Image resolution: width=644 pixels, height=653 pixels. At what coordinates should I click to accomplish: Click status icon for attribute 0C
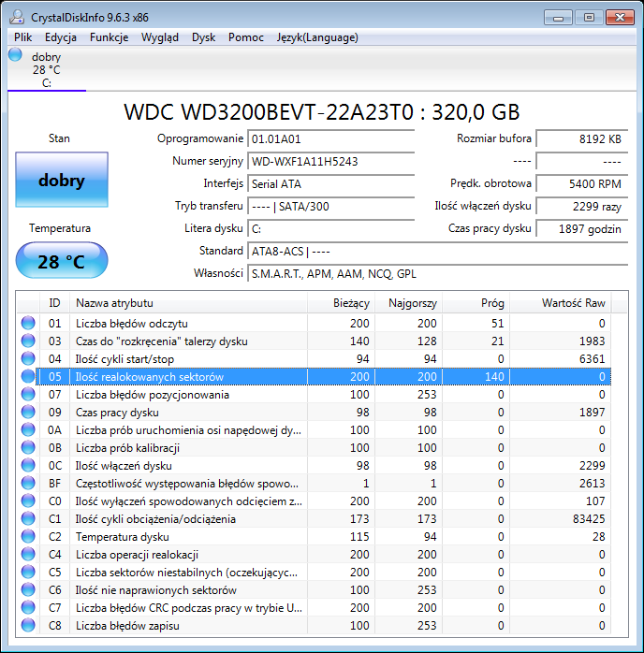coord(28,465)
